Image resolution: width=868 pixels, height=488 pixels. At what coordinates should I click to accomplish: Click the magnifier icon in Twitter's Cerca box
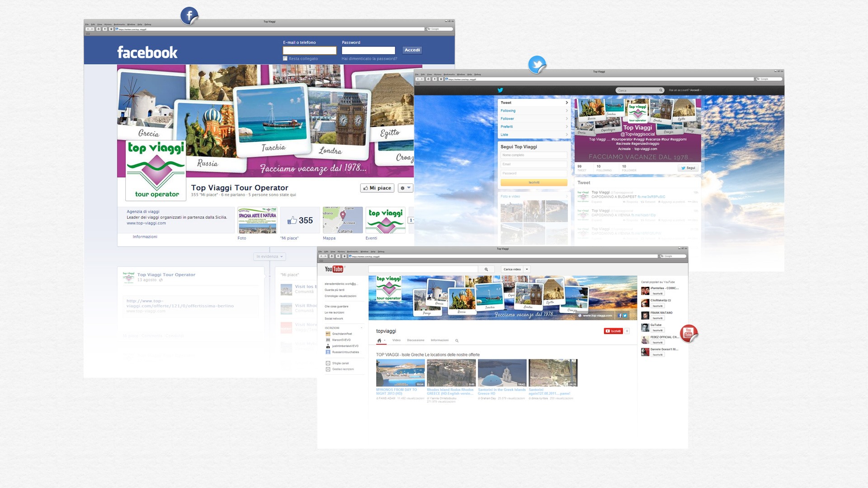click(x=661, y=90)
